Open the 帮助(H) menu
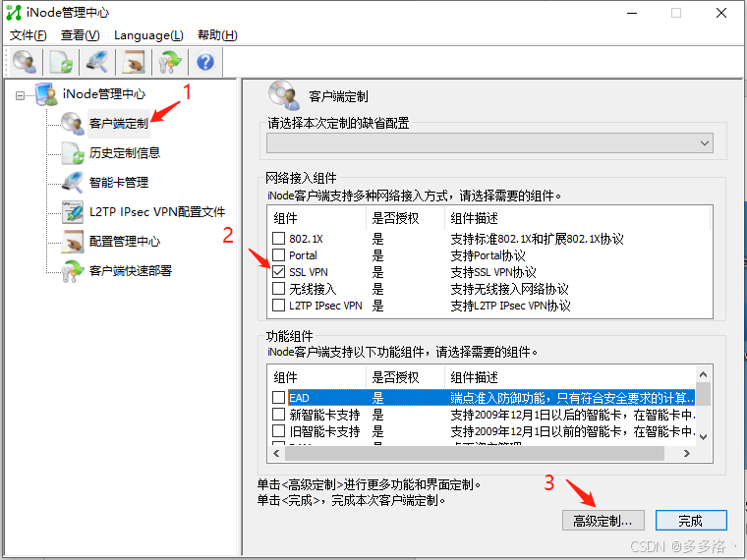 217,35
